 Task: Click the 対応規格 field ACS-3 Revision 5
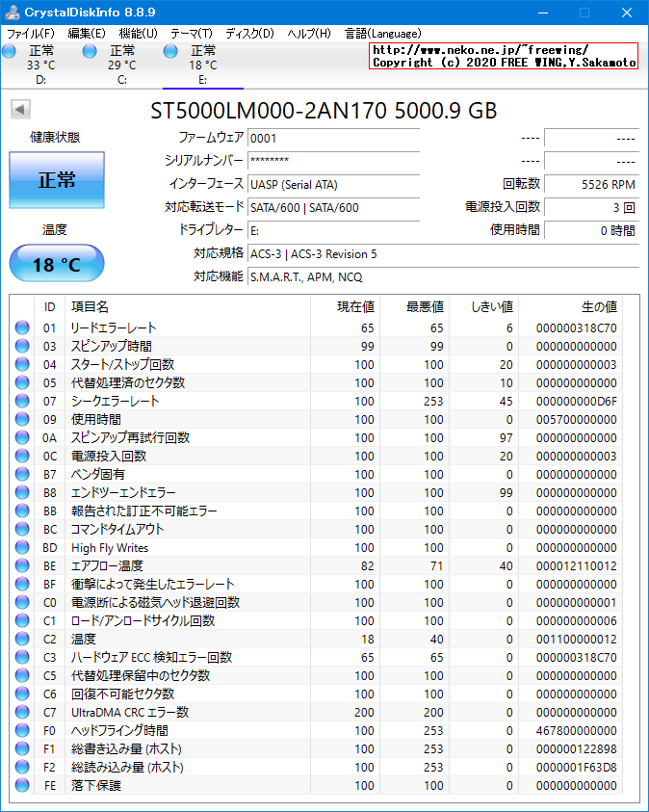click(x=443, y=253)
